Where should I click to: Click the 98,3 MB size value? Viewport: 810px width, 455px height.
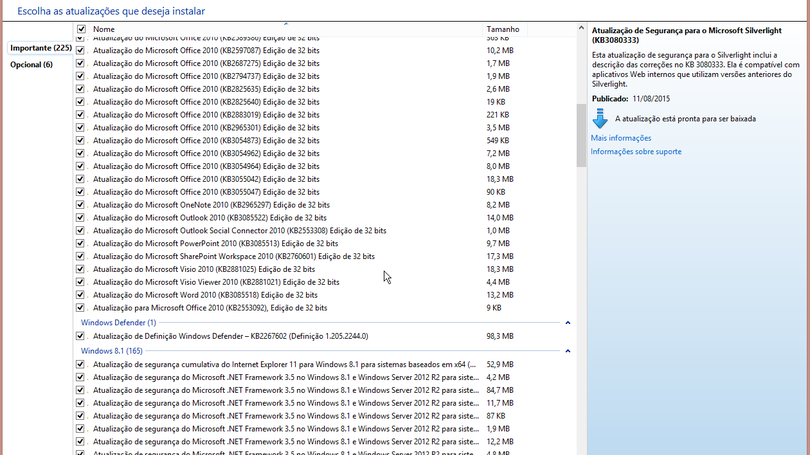(500, 336)
